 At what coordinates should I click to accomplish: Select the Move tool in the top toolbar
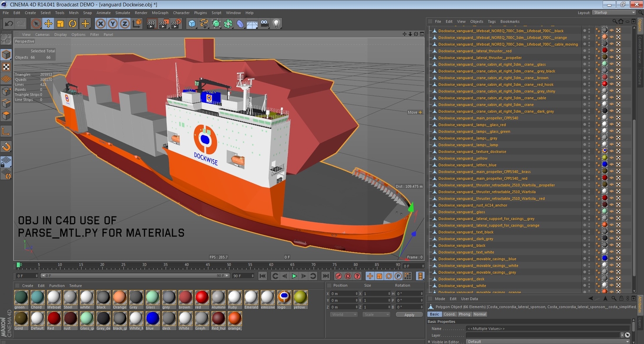48,23
